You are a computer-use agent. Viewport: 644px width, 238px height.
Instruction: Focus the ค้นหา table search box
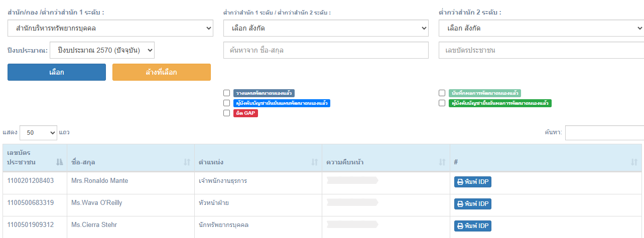point(604,132)
